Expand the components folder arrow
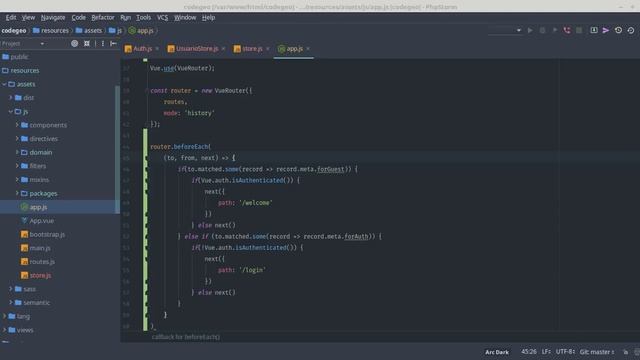 click(x=17, y=125)
